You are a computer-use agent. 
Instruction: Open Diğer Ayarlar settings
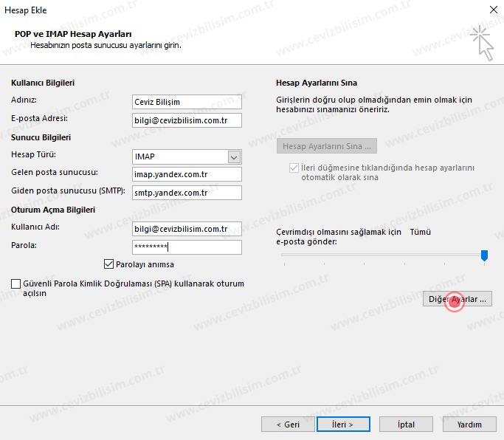coord(458,299)
